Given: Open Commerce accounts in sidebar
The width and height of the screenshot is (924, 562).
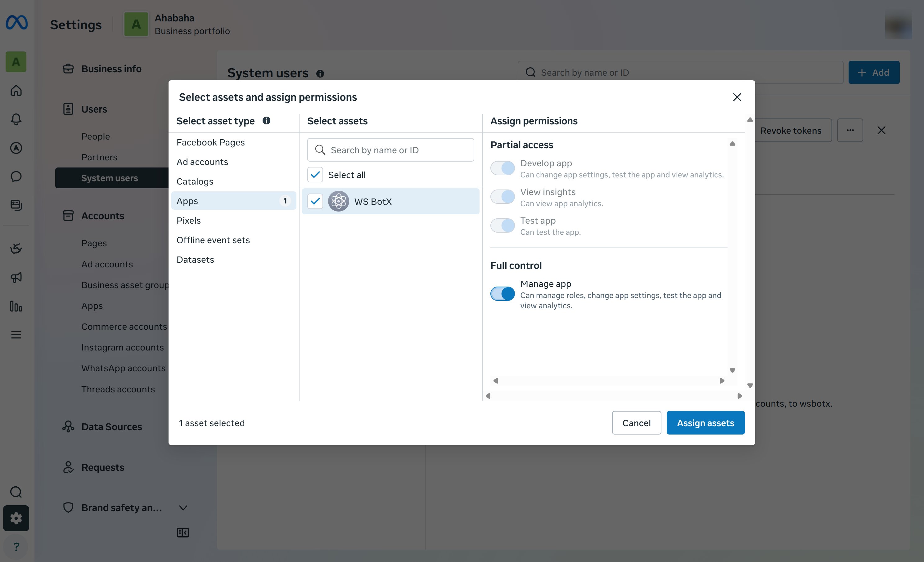Looking at the screenshot, I should coord(124,326).
